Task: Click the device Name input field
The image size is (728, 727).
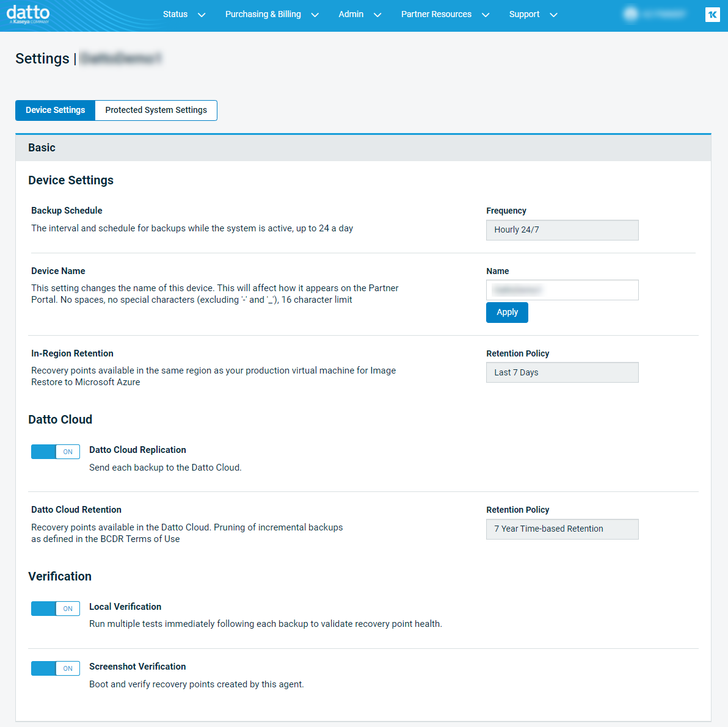Action: [x=562, y=290]
